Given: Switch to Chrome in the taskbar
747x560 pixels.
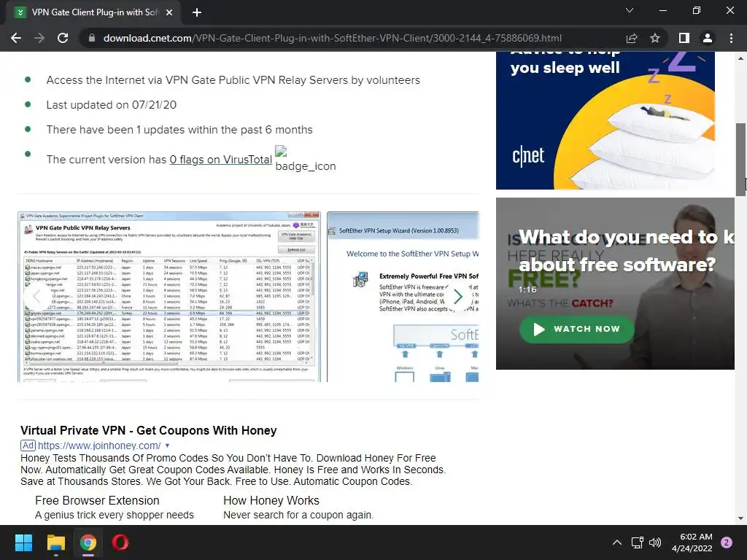Looking at the screenshot, I should 88,542.
